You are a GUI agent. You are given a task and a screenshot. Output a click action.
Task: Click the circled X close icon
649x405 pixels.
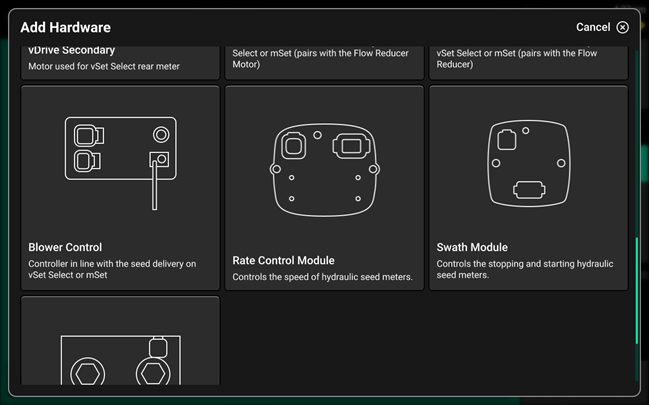[623, 27]
